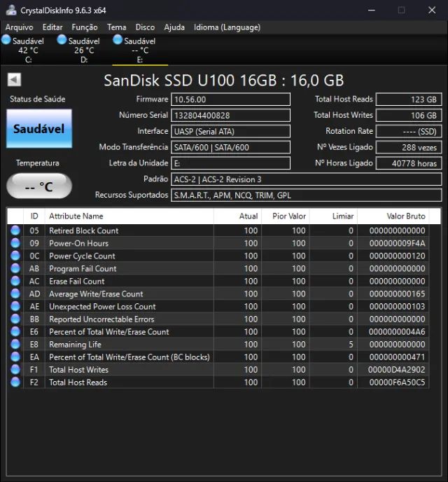The image size is (448, 482).
Task: Click the Letra da Unidade field
Action: (230, 163)
